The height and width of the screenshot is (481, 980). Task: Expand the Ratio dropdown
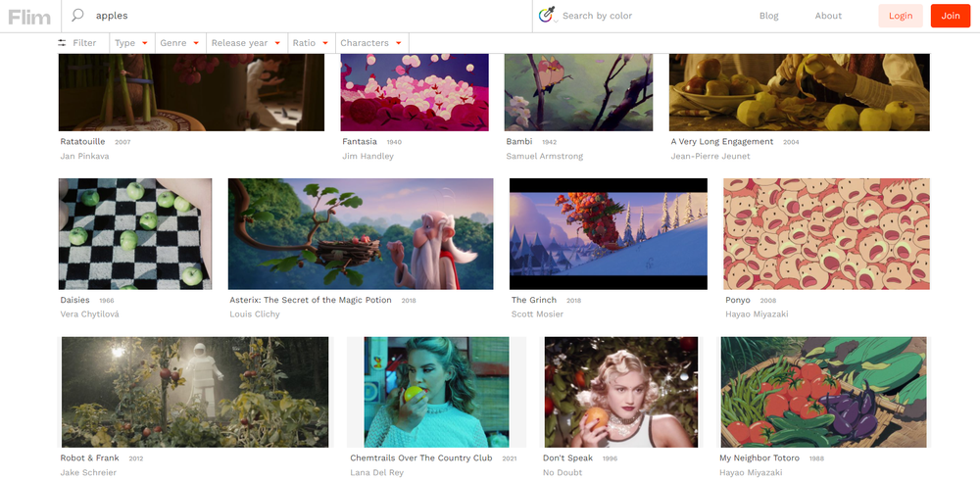click(x=311, y=43)
